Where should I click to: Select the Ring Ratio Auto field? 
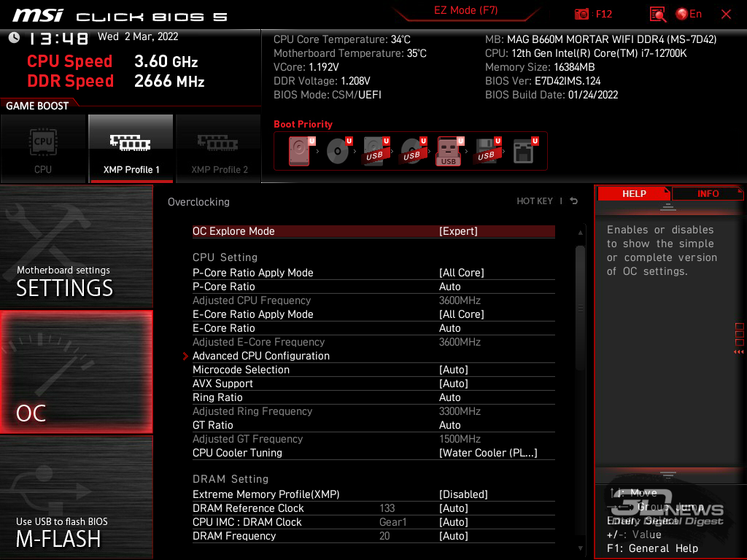pyautogui.click(x=373, y=397)
